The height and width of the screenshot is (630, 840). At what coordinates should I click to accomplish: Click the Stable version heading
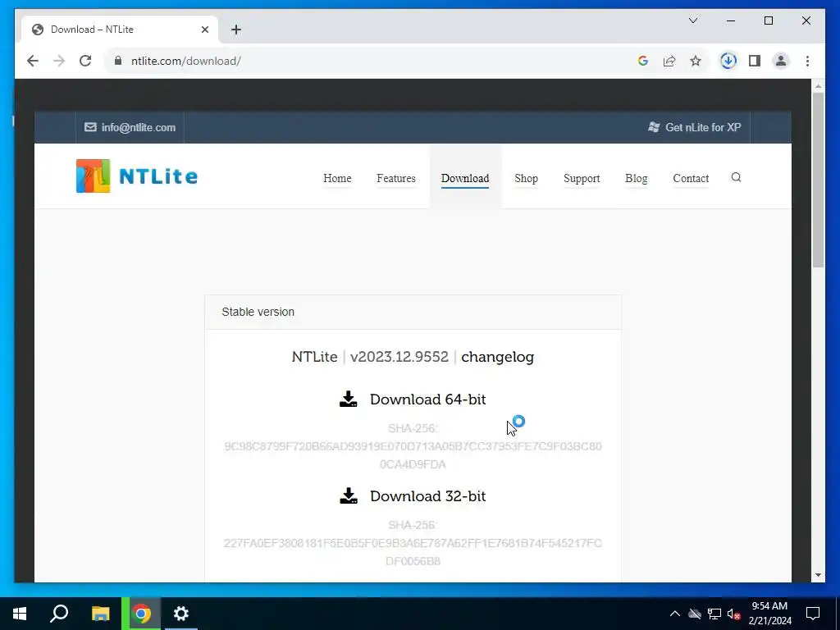tap(258, 312)
